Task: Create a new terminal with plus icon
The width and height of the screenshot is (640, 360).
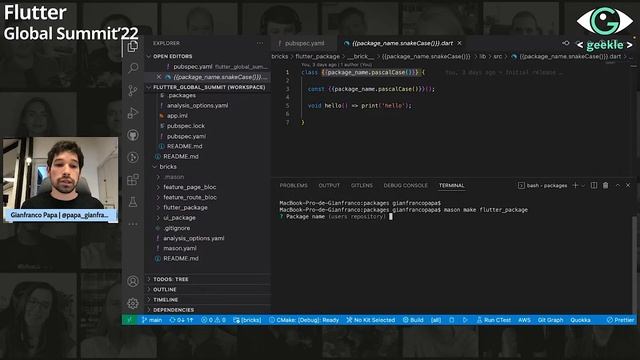Action: (575, 185)
